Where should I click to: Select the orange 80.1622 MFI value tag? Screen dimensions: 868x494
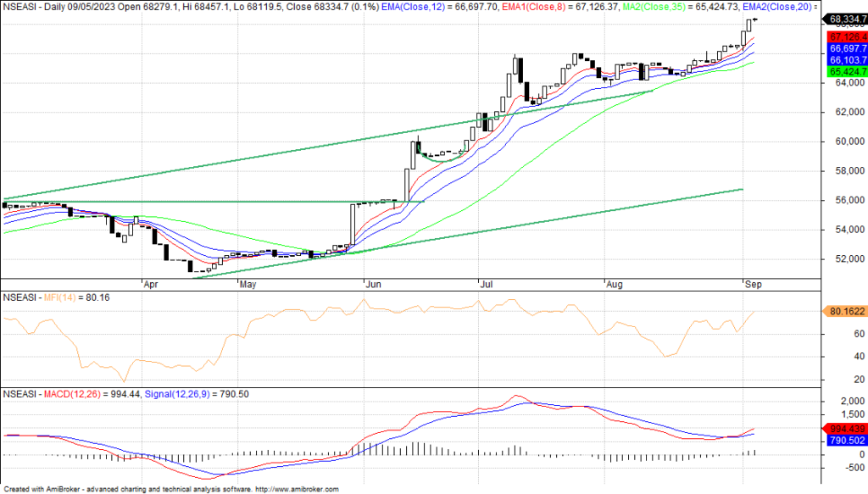(843, 311)
